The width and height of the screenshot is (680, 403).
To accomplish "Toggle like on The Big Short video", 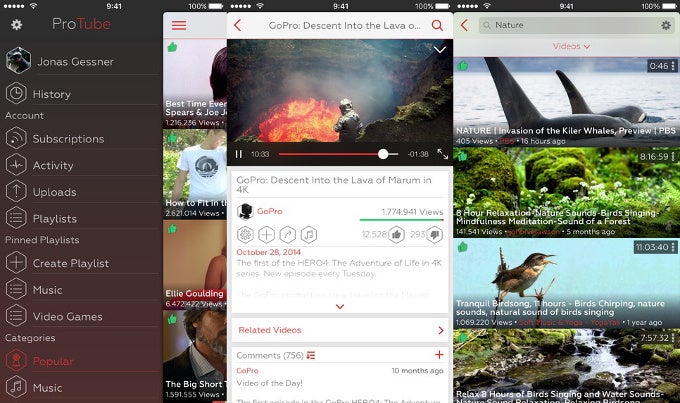I will click(172, 319).
